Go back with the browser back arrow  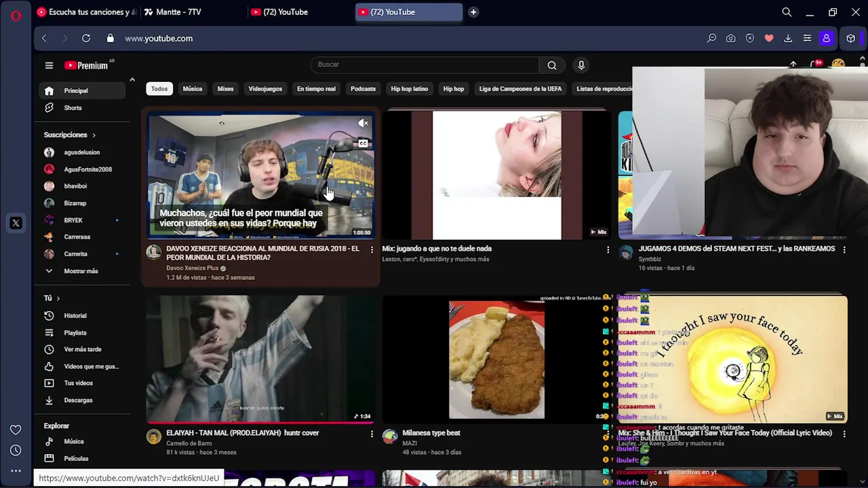44,39
